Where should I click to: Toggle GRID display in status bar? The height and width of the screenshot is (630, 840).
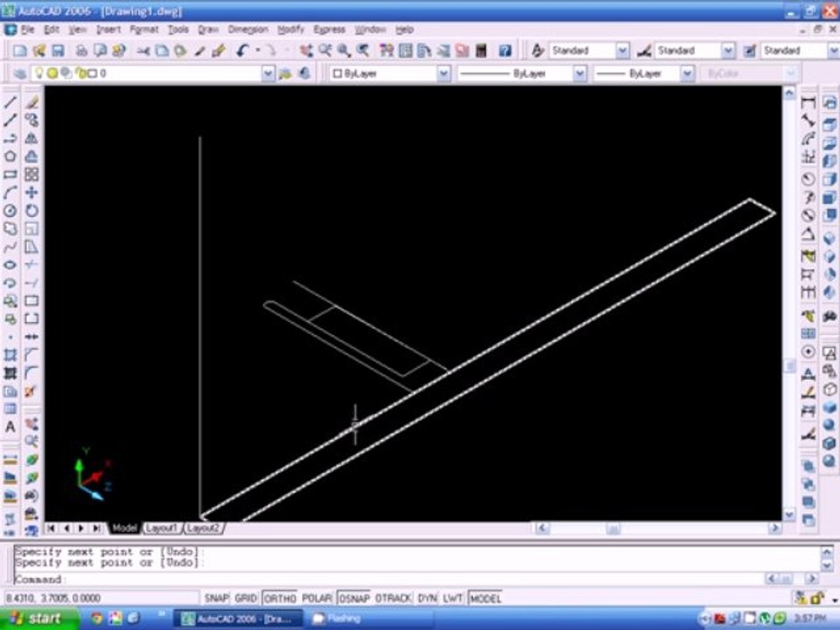[x=246, y=598]
